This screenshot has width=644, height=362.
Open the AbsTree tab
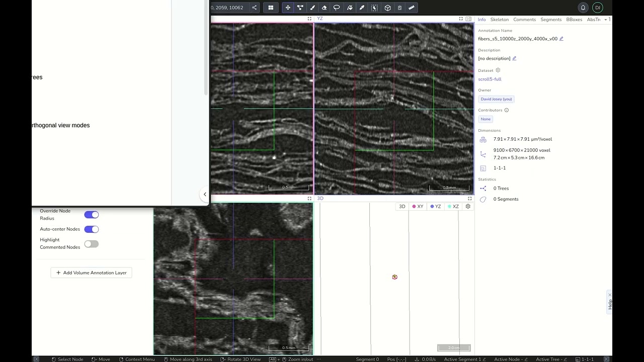coord(594,20)
